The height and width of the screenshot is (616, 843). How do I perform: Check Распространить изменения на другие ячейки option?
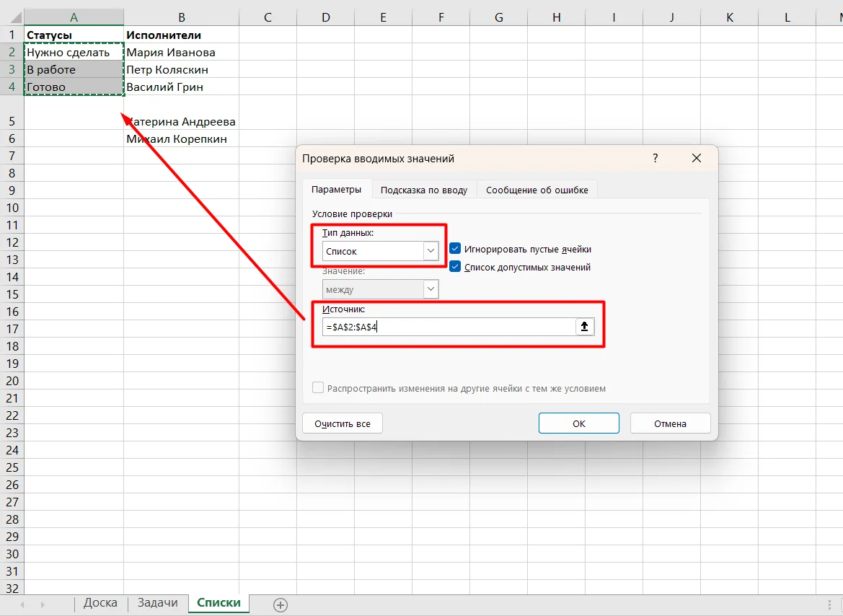[x=318, y=388]
